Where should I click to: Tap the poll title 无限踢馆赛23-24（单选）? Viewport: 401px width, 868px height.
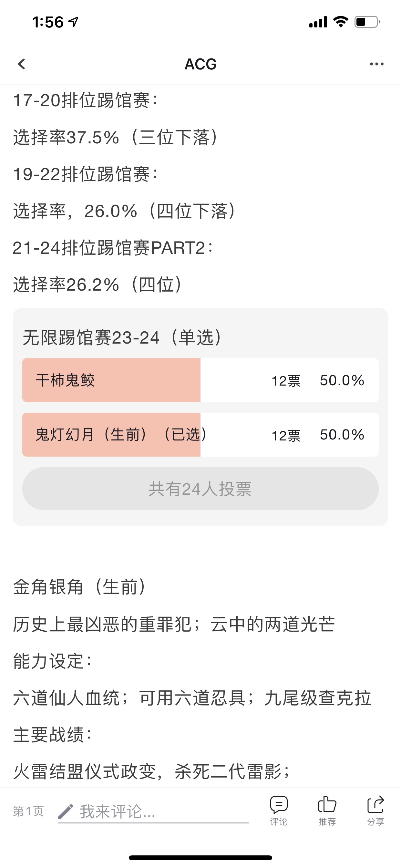point(123,337)
